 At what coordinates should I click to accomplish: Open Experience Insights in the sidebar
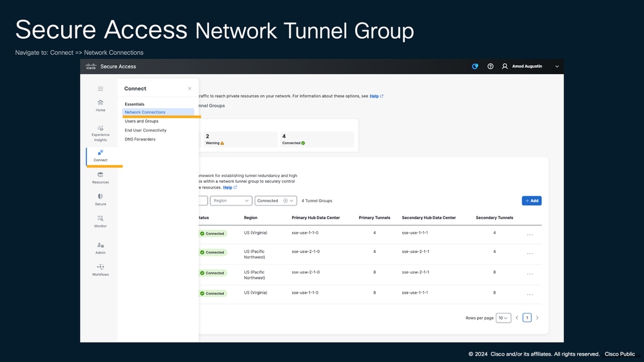click(100, 133)
